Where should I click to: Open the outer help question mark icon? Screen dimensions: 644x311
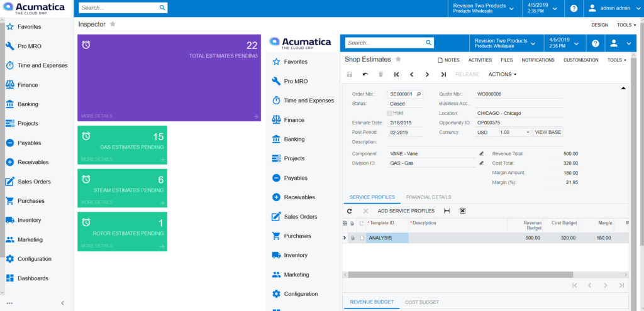(574, 8)
